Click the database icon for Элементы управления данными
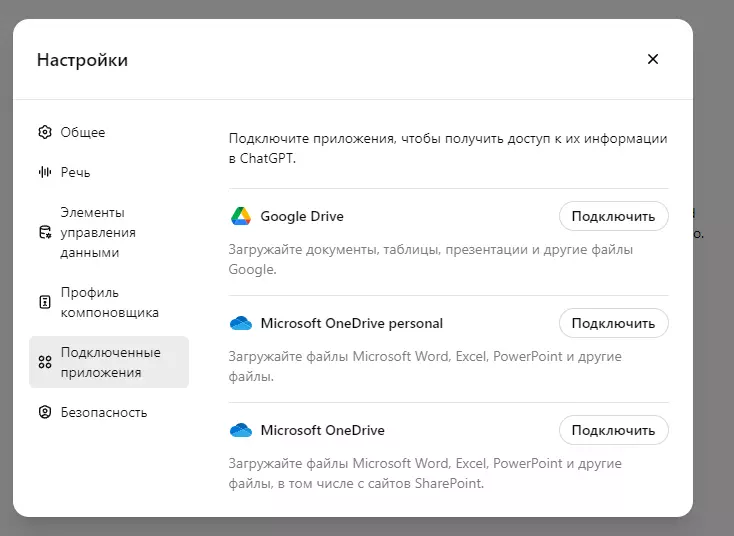Image resolution: width=734 pixels, height=536 pixels. pyautogui.click(x=44, y=232)
